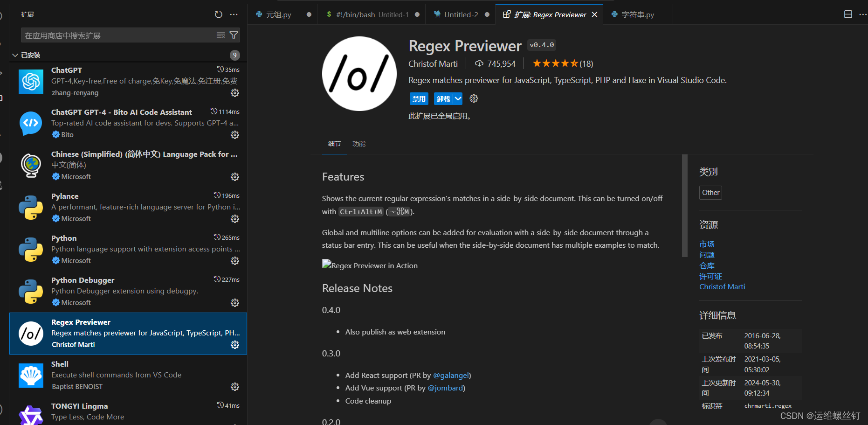Screen dimensions: 868x425
Task: Open the uninstall dropdown arrow
Action: [458, 98]
